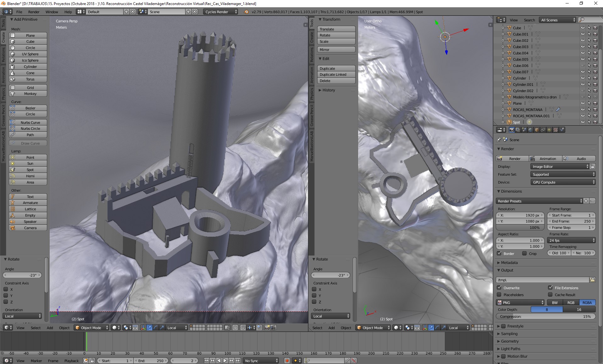Screen dimensions: 603x364
Task: Hide the Cylinder object in the Outliner
Action: coord(583,78)
